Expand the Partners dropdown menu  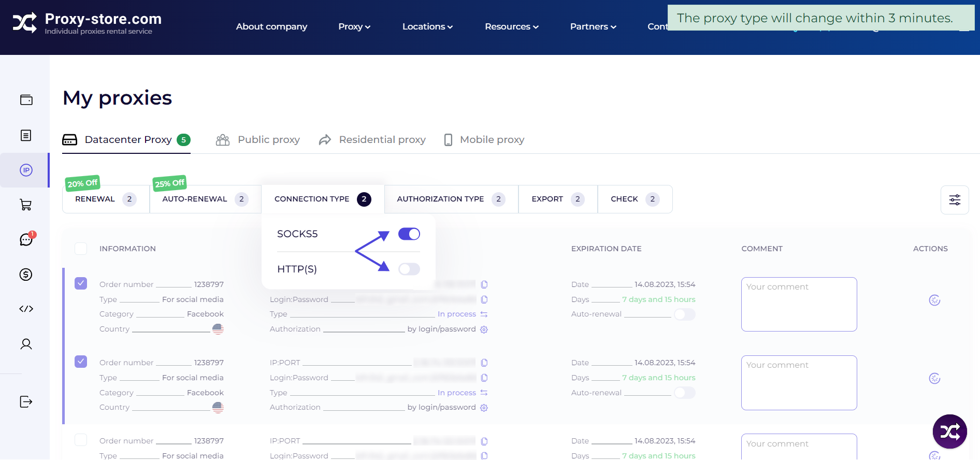coord(593,26)
